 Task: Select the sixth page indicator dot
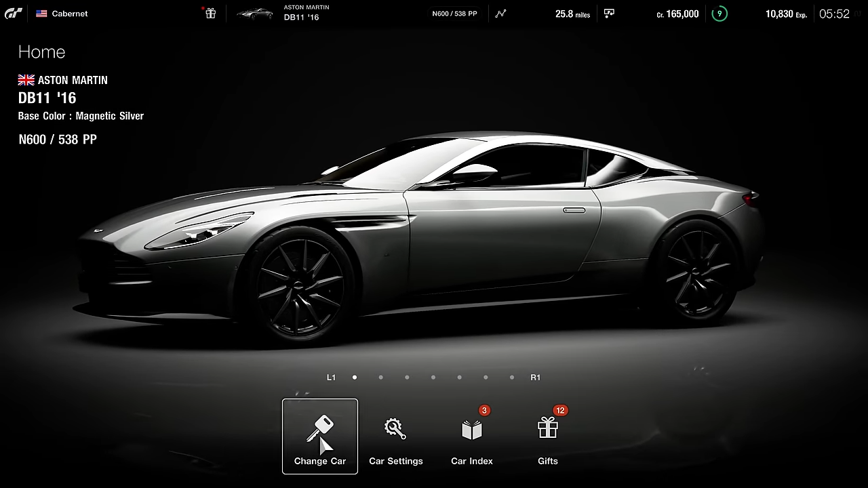(x=486, y=378)
